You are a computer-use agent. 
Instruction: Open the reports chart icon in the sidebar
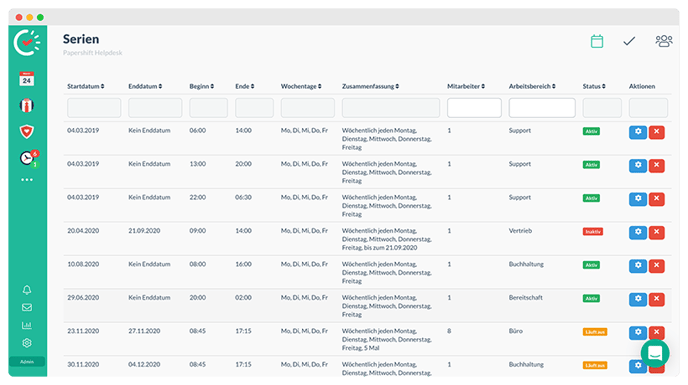27,325
